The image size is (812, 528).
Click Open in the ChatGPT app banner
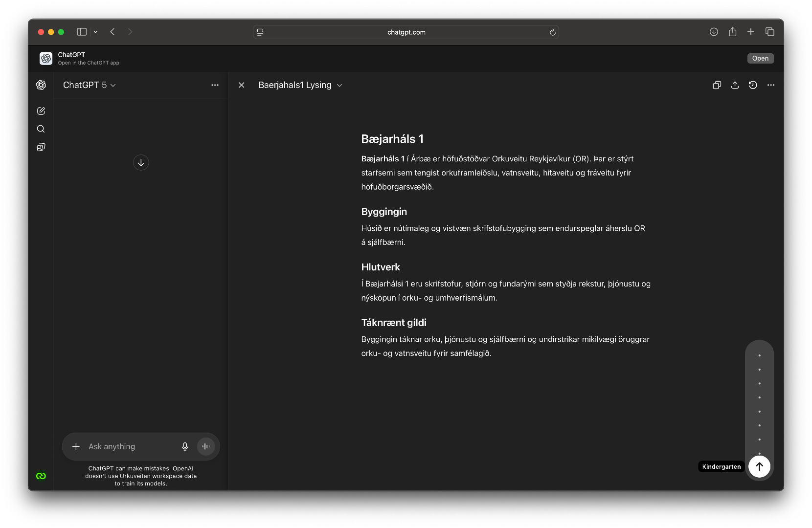pyautogui.click(x=760, y=58)
